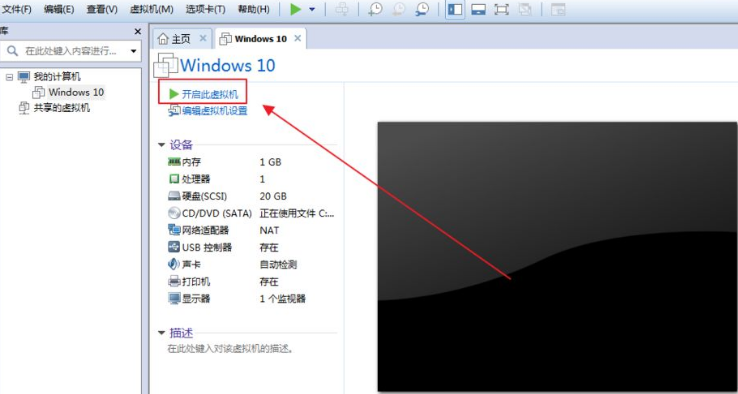The height and width of the screenshot is (394, 738).
Task: Open the library search filter dropdown arrow
Action: pyautogui.click(x=134, y=51)
